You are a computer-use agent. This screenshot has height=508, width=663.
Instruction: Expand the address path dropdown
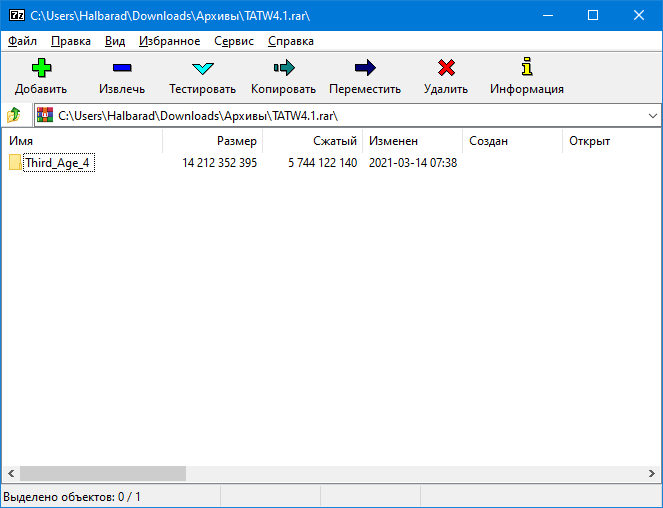point(650,116)
